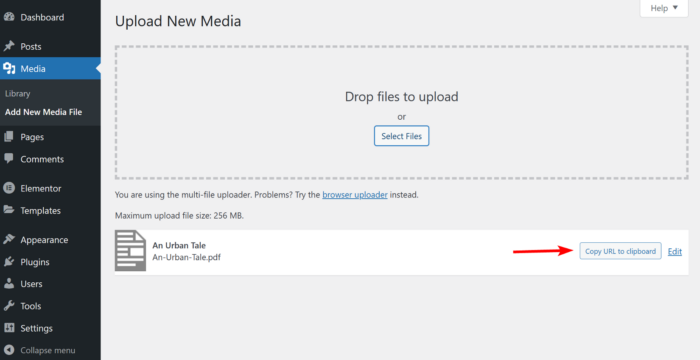Image resolution: width=700 pixels, height=360 pixels.
Task: Click the Posts pushpin icon
Action: [x=9, y=46]
